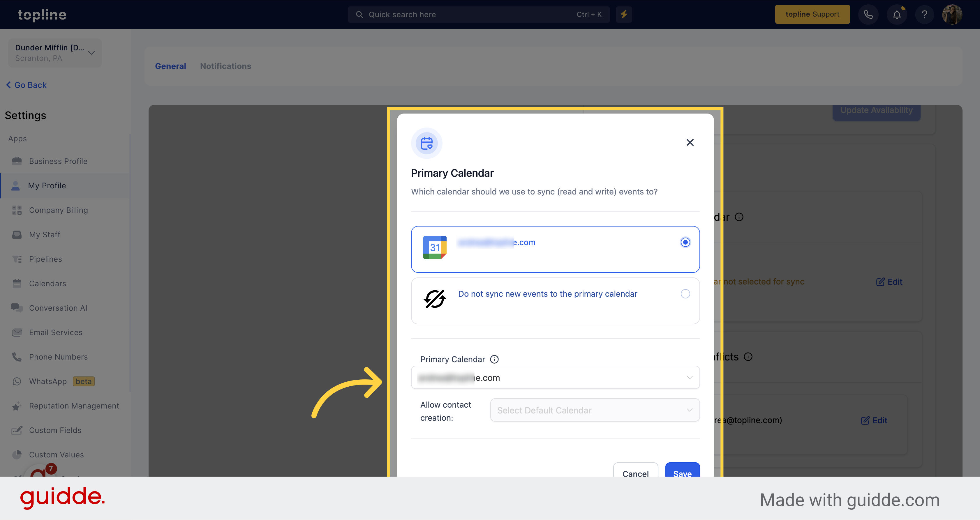Viewport: 980px width, 520px height.
Task: Open the Primary Calendar dropdown
Action: coord(555,377)
